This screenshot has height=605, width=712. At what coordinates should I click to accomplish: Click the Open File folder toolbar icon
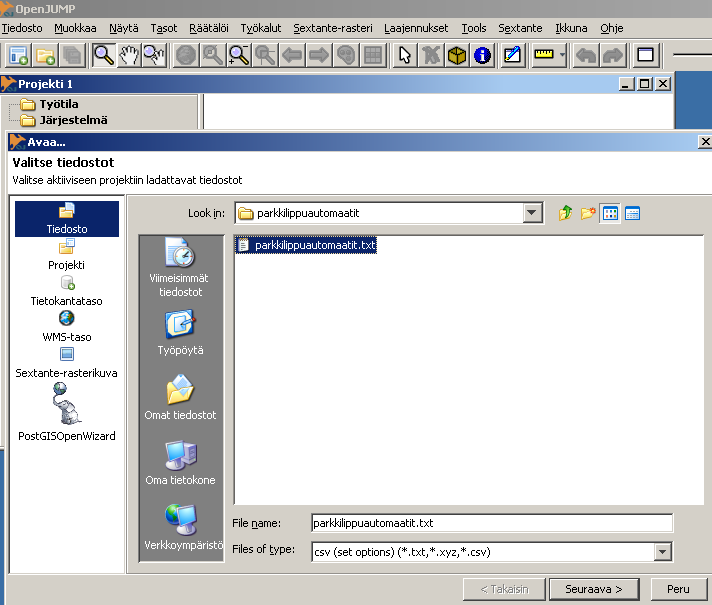coord(45,55)
